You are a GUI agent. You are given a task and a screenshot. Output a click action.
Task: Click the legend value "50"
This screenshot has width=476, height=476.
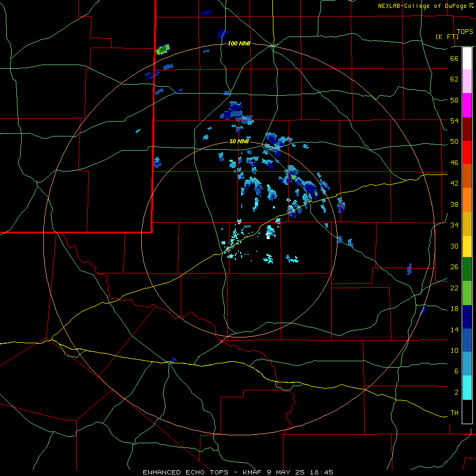click(454, 142)
